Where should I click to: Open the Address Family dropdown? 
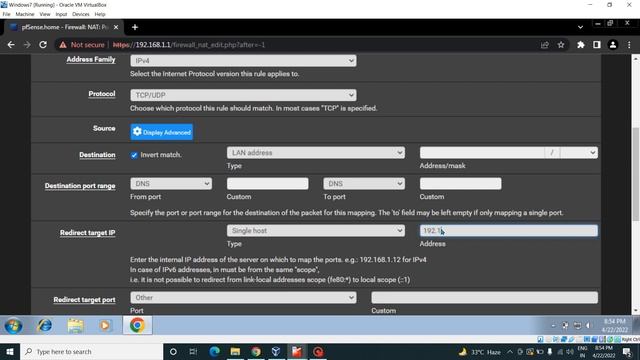coord(243,61)
